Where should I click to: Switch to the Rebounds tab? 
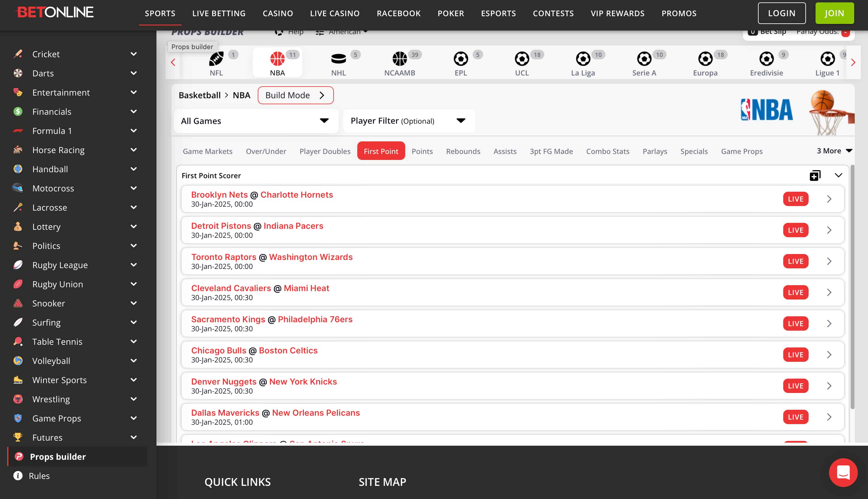point(463,151)
